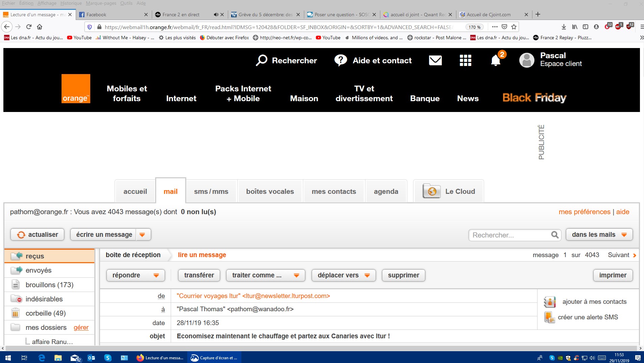644x363 pixels.
Task: Open dans les mails dropdown
Action: (599, 235)
